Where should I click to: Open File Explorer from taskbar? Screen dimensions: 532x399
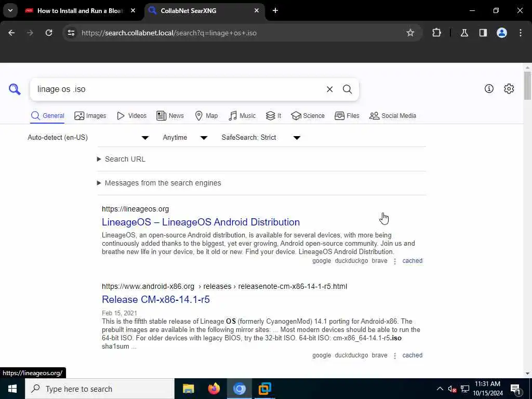click(188, 389)
